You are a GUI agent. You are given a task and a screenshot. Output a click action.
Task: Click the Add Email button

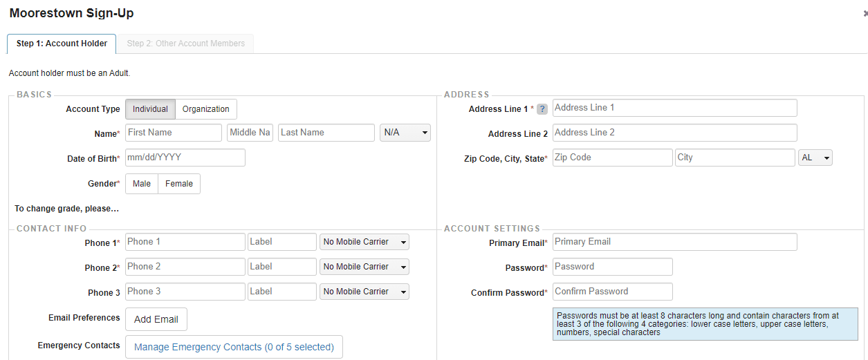click(x=156, y=319)
